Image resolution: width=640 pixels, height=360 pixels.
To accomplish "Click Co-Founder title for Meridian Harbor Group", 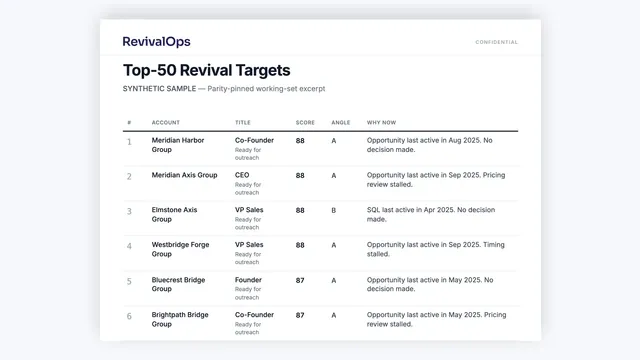I will pos(254,140).
